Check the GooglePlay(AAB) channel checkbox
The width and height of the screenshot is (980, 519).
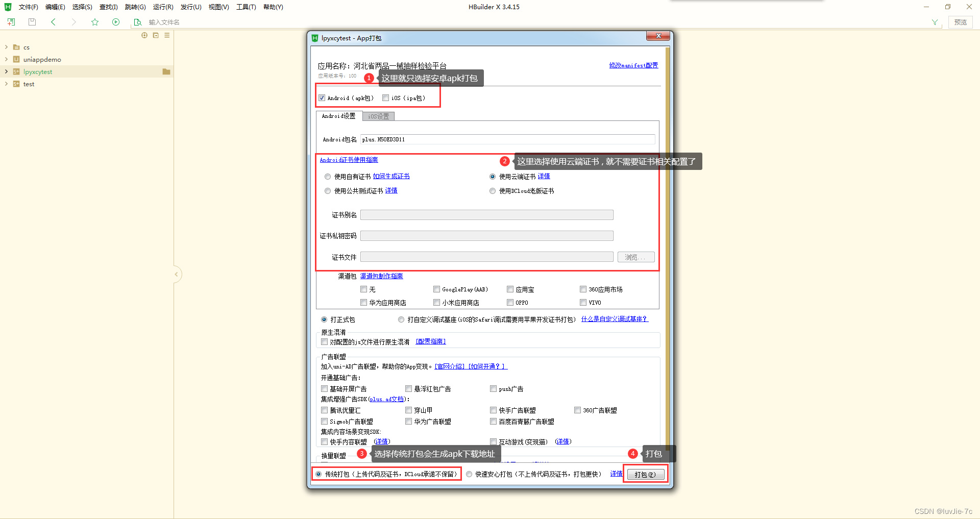pyautogui.click(x=437, y=289)
